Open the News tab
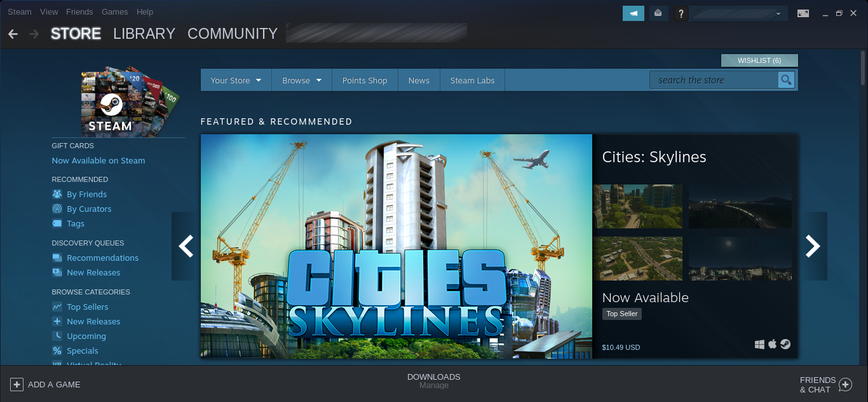868x402 pixels. (419, 80)
